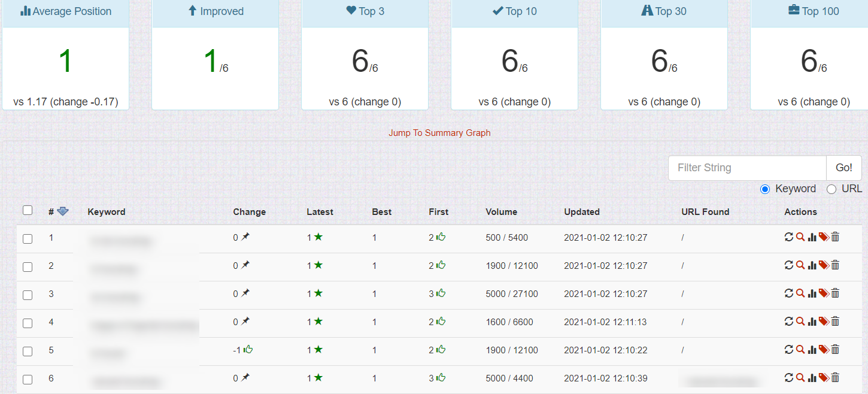Open search magnifier for row 3

click(800, 293)
